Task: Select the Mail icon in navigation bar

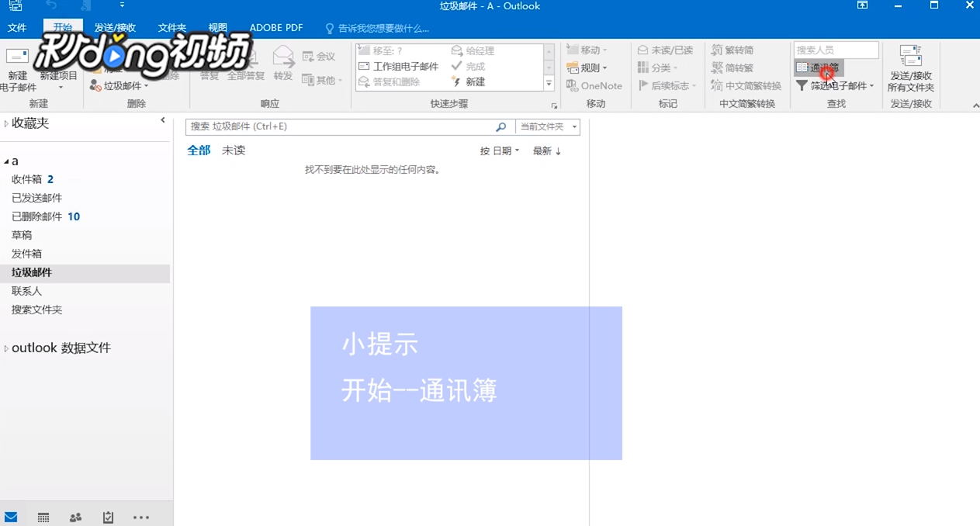Action: (x=11, y=517)
